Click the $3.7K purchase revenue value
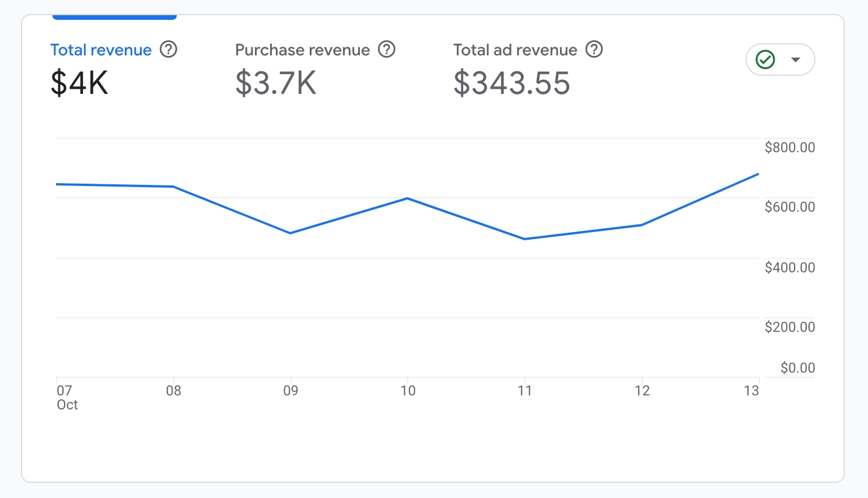 click(x=276, y=83)
